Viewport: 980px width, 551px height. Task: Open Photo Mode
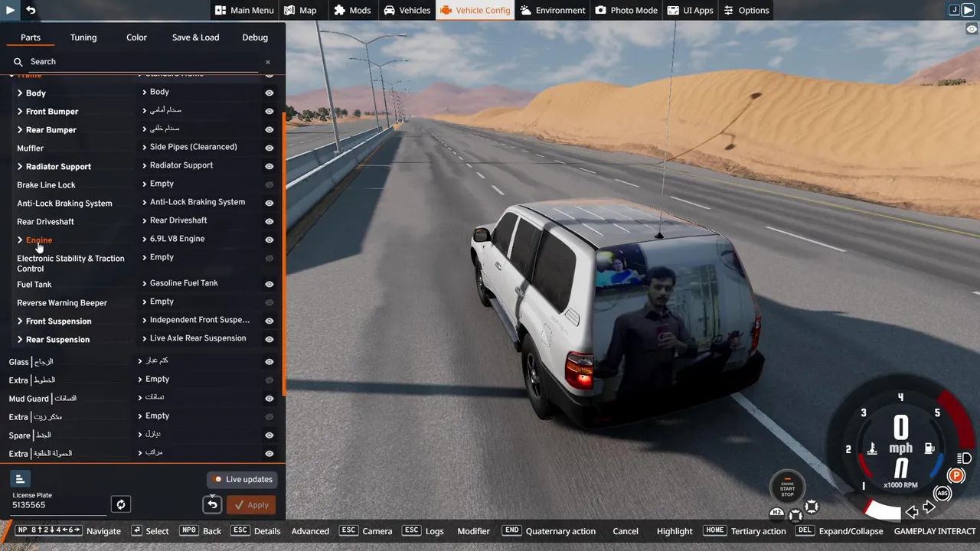626,10
